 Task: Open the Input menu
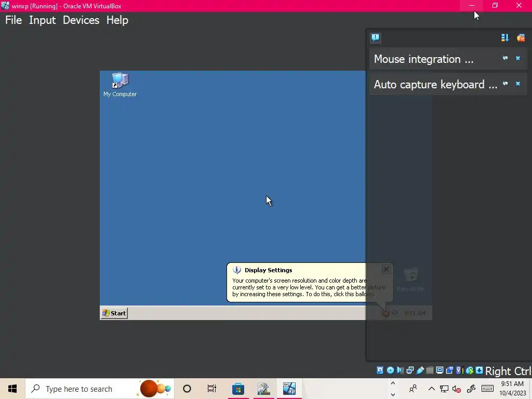[42, 20]
